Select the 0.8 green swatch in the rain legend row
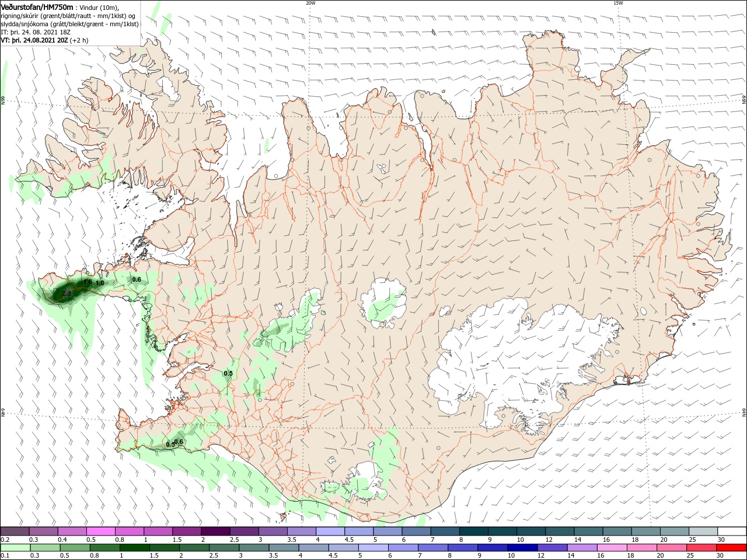Screen dimensions: 747x560 coord(105,548)
